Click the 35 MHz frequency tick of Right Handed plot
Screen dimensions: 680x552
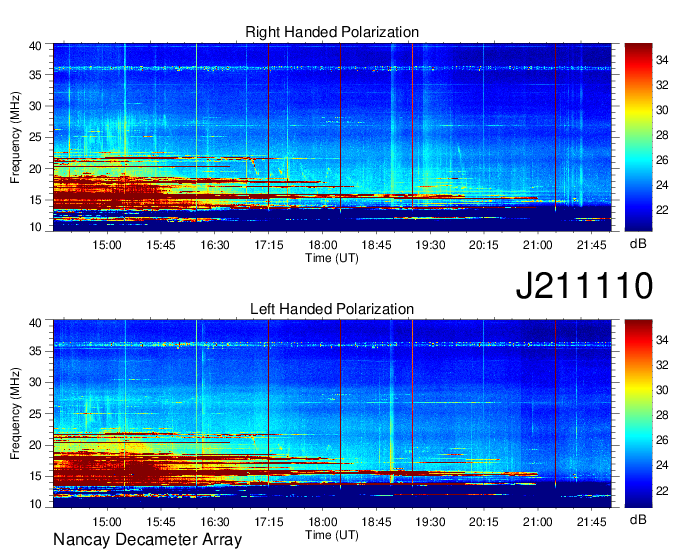point(36,75)
